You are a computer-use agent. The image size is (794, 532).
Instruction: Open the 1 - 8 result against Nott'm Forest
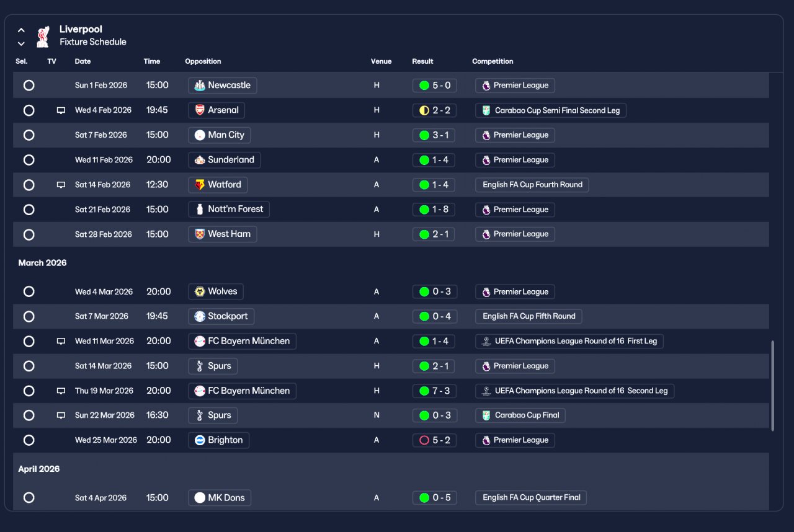[x=434, y=210]
